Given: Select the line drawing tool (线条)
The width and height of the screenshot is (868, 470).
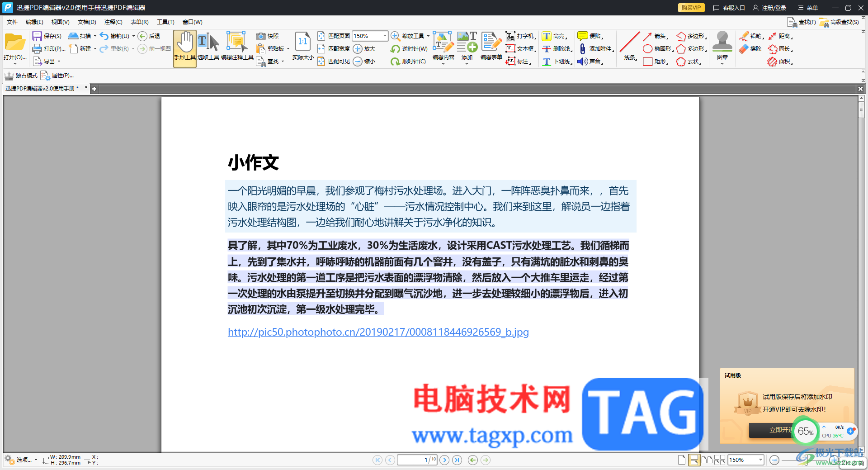Looking at the screenshot, I should click(x=630, y=46).
